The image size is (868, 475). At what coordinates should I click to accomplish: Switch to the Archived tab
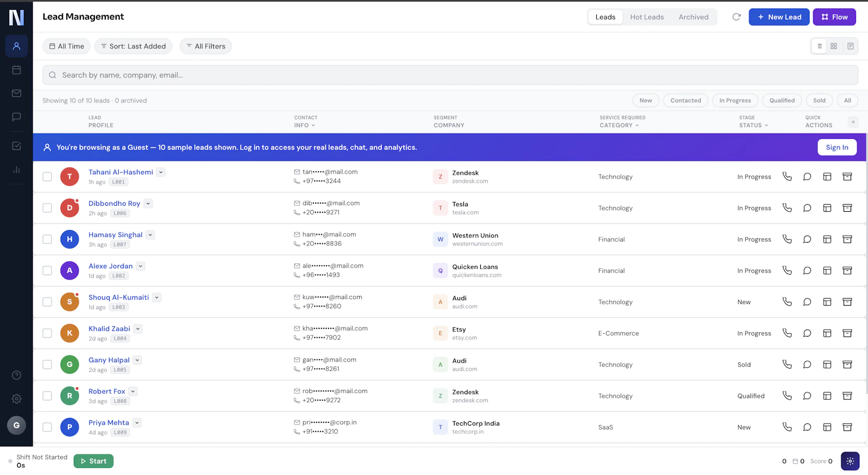[x=693, y=17]
